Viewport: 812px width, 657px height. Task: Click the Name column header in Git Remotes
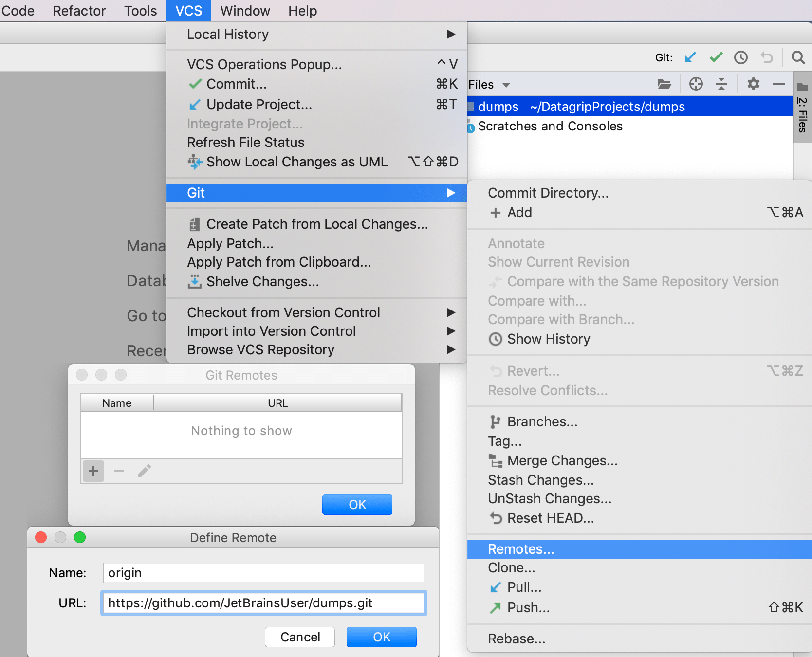[x=117, y=403]
